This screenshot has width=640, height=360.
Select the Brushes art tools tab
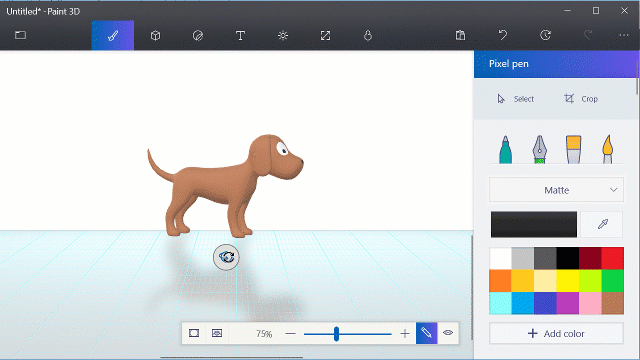113,36
